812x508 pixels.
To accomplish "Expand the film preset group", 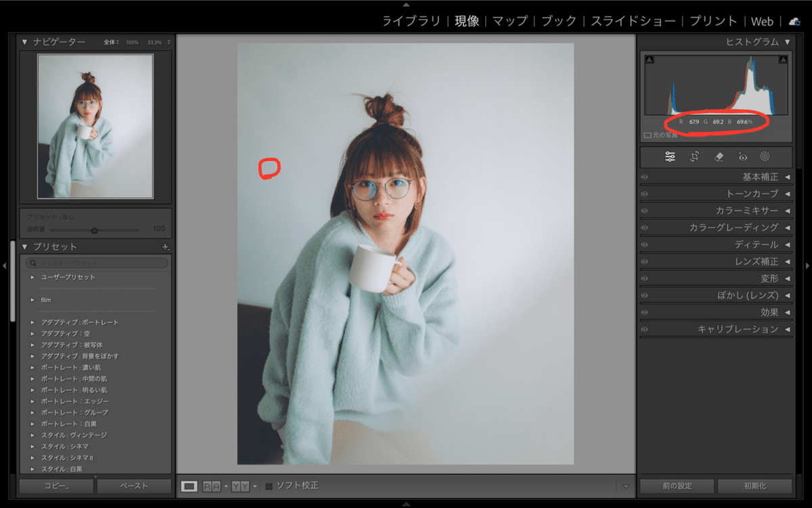I will point(32,300).
